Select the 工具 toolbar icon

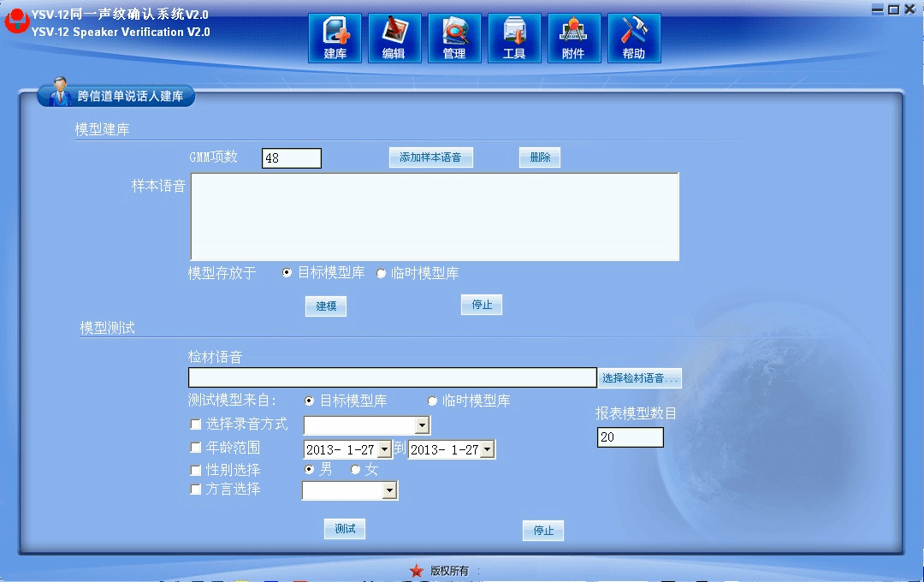point(514,39)
